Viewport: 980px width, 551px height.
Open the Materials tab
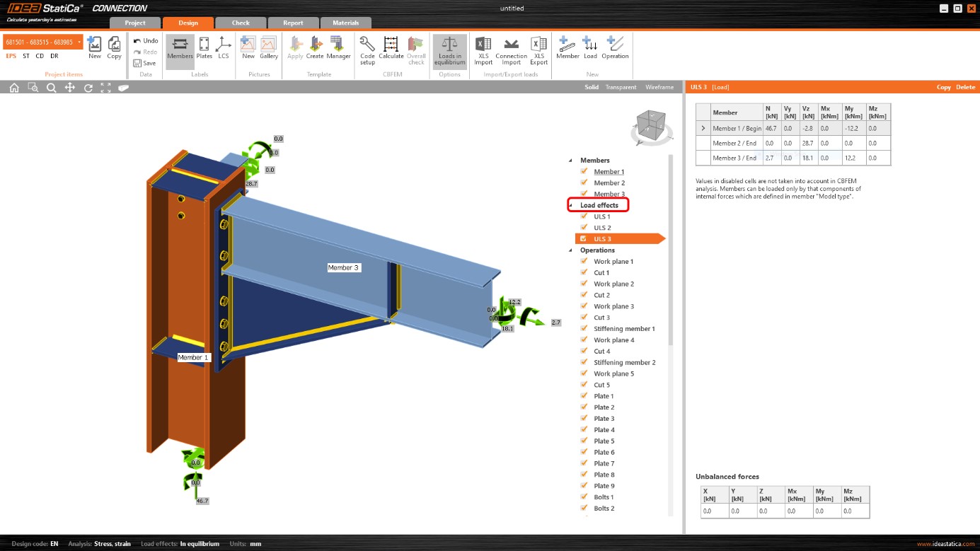(x=345, y=23)
